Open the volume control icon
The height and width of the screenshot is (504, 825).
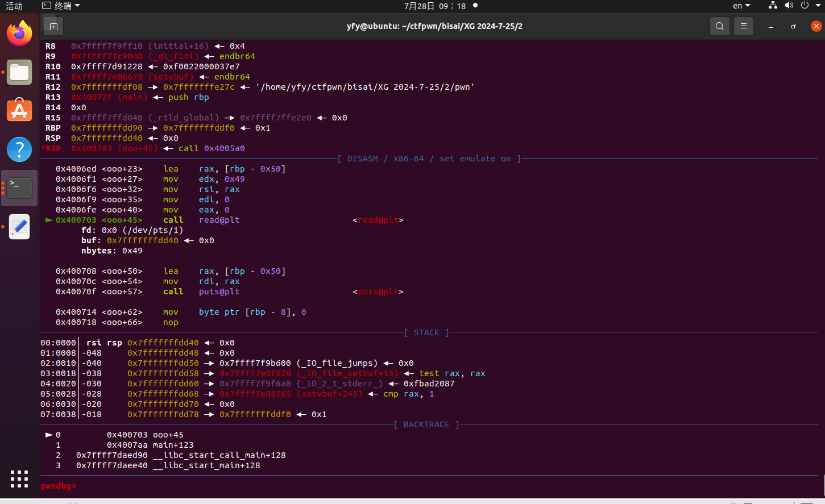pos(789,6)
